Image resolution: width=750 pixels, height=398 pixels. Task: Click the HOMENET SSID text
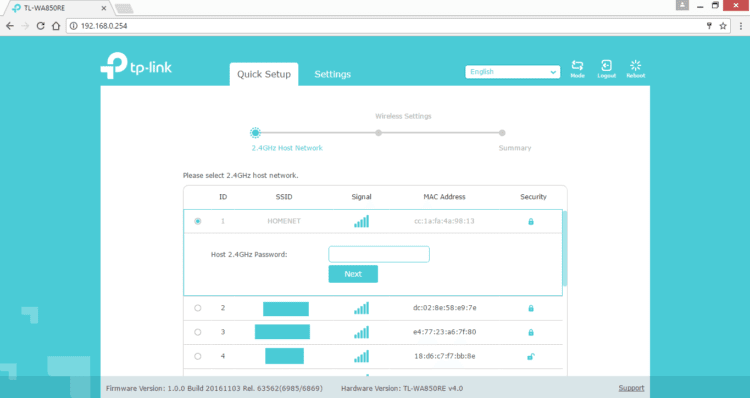coord(284,221)
